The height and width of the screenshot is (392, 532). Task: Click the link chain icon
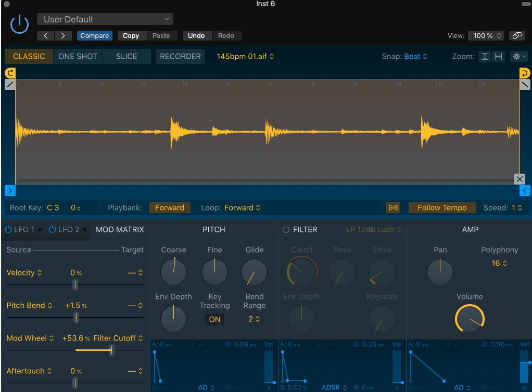516,36
